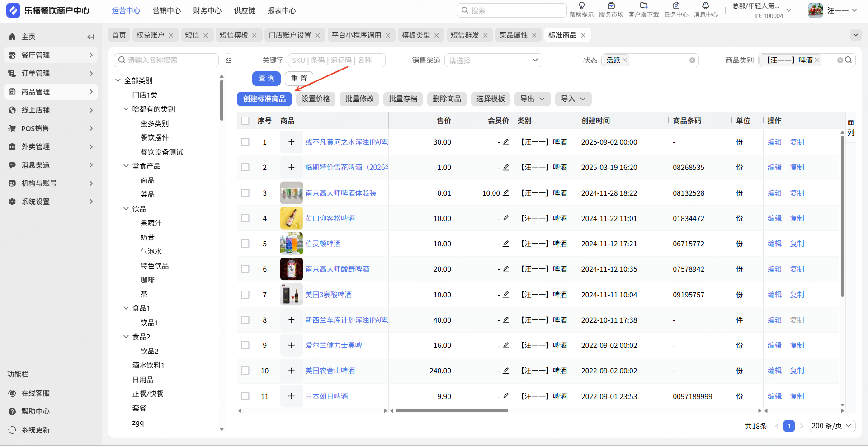
Task: Collapse the 全部类别 tree node
Action: coord(118,80)
